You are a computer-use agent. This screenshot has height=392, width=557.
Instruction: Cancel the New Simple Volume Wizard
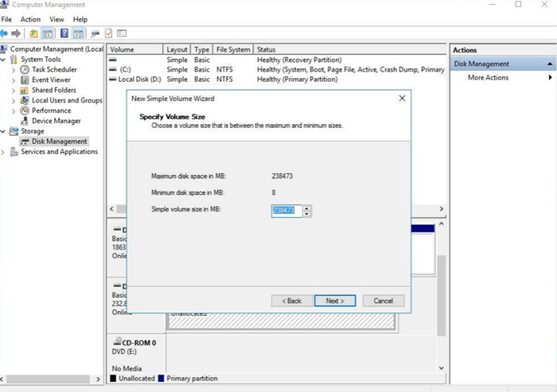pos(384,301)
